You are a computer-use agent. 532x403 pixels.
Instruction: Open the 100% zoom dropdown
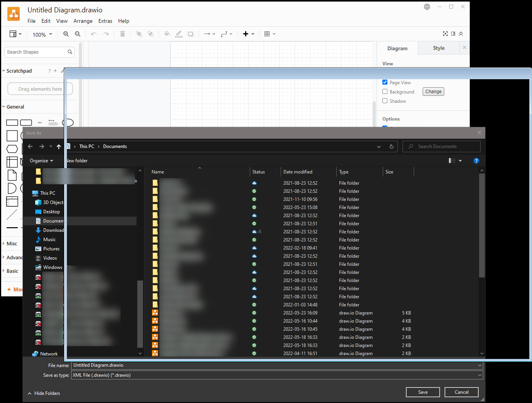coord(42,34)
